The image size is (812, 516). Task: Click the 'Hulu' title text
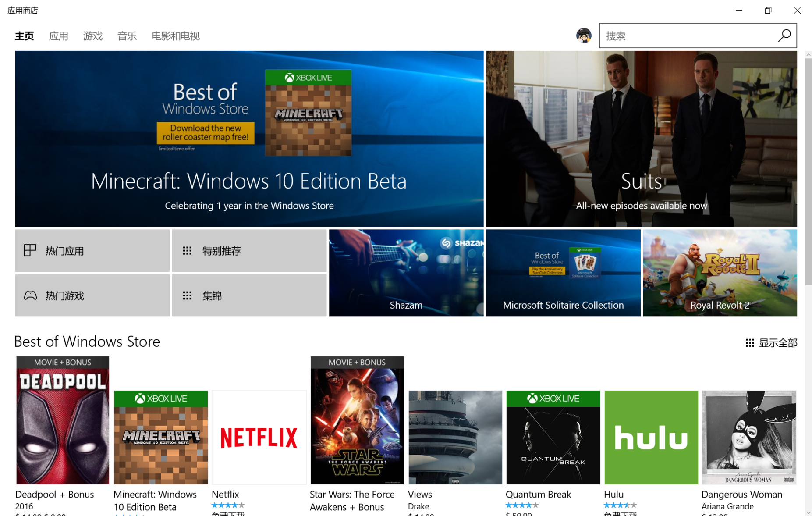tap(613, 495)
